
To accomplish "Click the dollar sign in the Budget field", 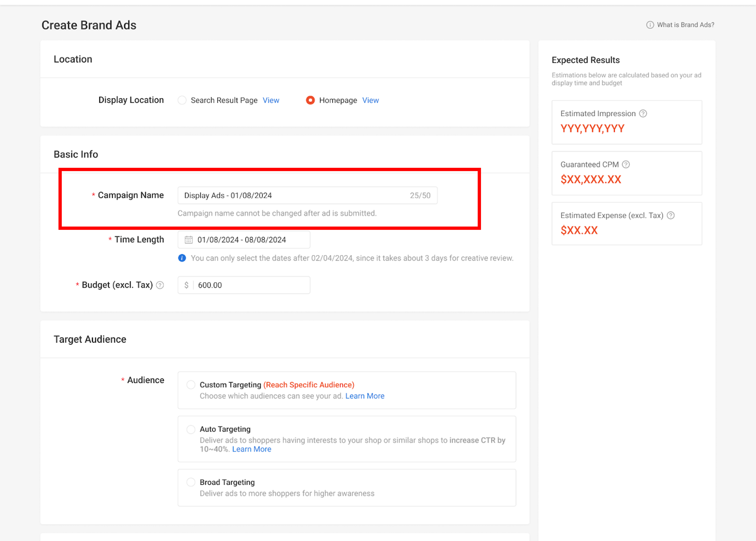I will pos(186,285).
